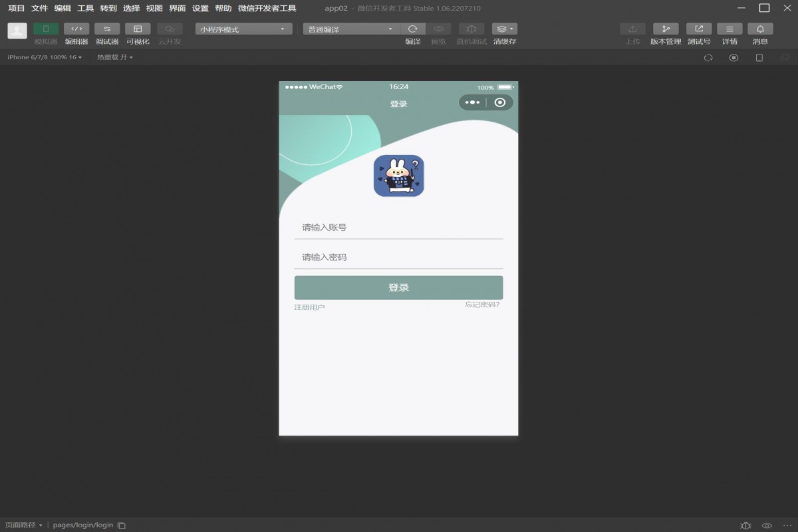This screenshot has width=798, height=532.
Task: Click the 请输入账号 account input field
Action: 398,227
